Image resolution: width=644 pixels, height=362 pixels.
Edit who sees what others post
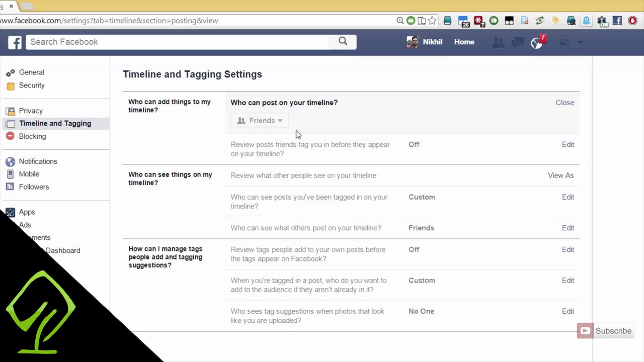pos(568,228)
